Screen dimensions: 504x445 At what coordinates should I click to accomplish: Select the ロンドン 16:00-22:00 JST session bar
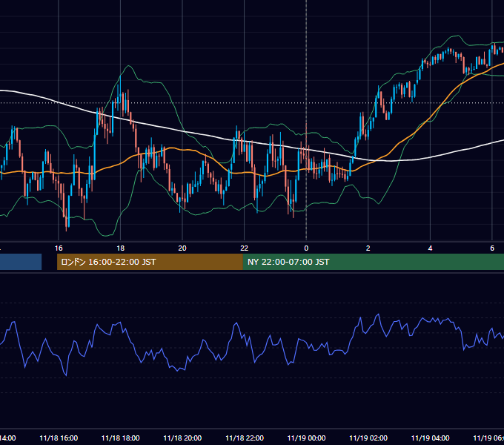pyautogui.click(x=150, y=262)
